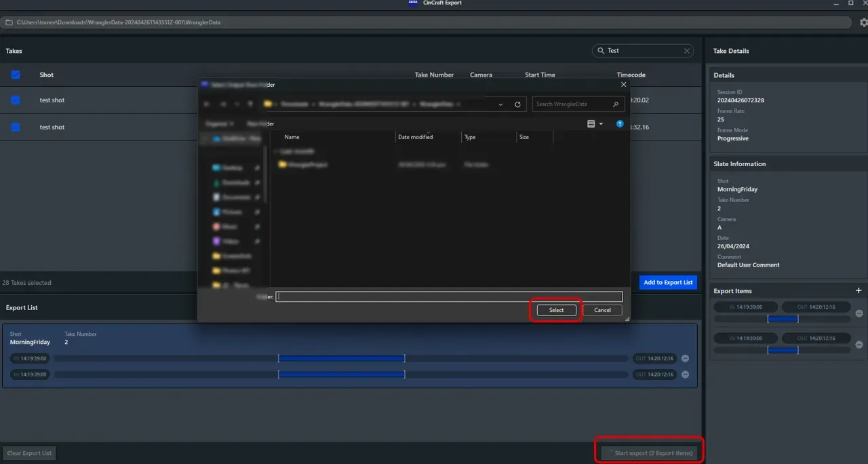Sort takes by the Timecode column
The width and height of the screenshot is (868, 464).
pos(631,75)
